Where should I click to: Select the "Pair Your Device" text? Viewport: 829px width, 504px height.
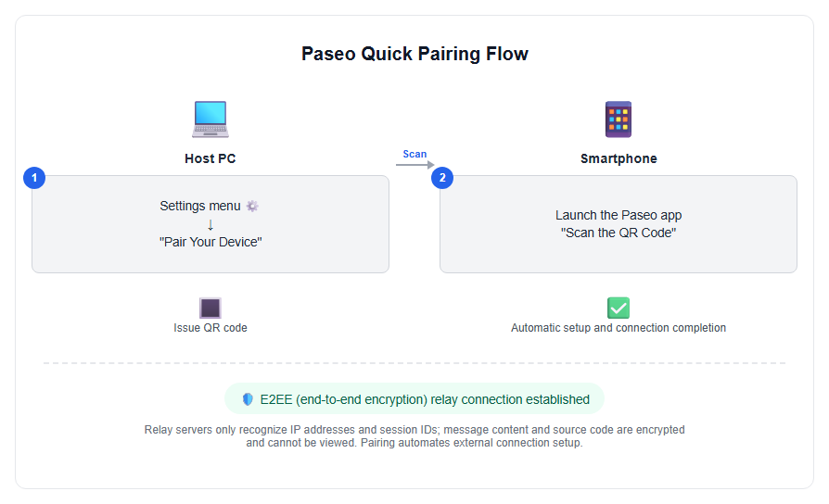pos(210,242)
